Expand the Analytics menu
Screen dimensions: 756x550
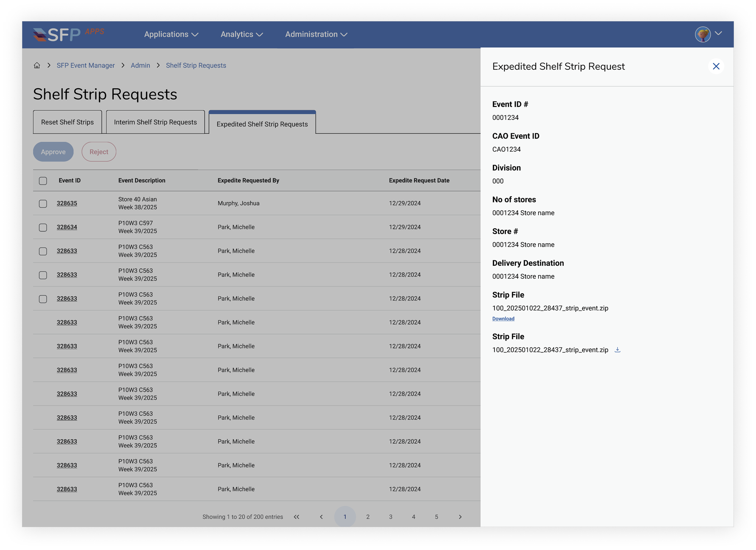pos(242,34)
